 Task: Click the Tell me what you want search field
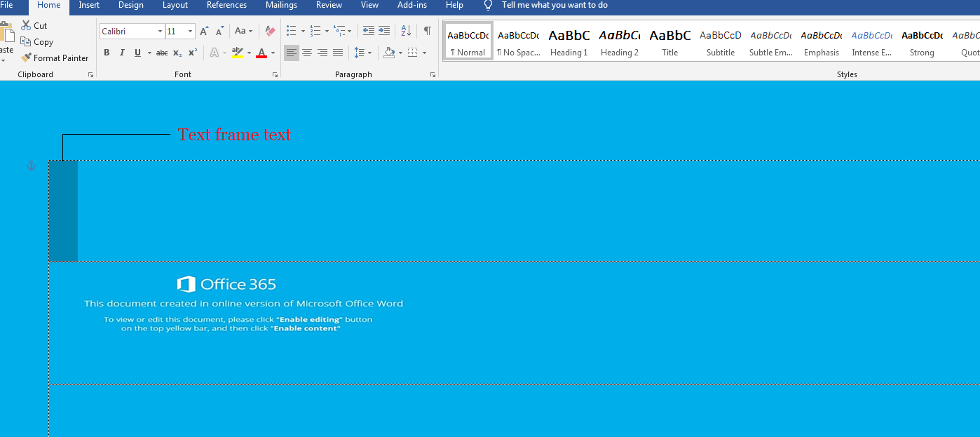[x=554, y=5]
